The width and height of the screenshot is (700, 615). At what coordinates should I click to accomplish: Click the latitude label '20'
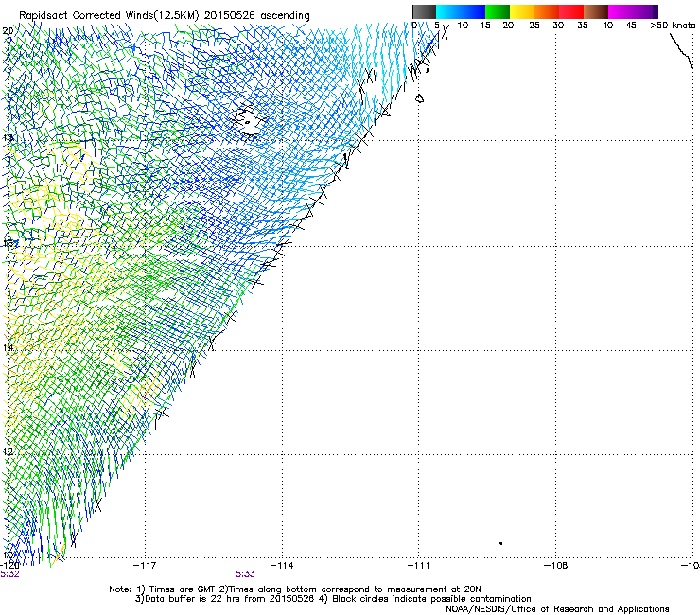8,31
